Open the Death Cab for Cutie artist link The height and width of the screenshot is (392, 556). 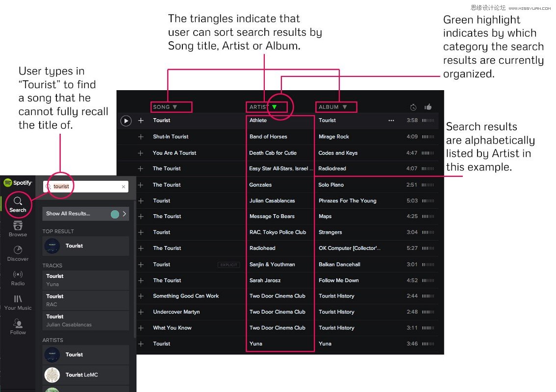273,153
